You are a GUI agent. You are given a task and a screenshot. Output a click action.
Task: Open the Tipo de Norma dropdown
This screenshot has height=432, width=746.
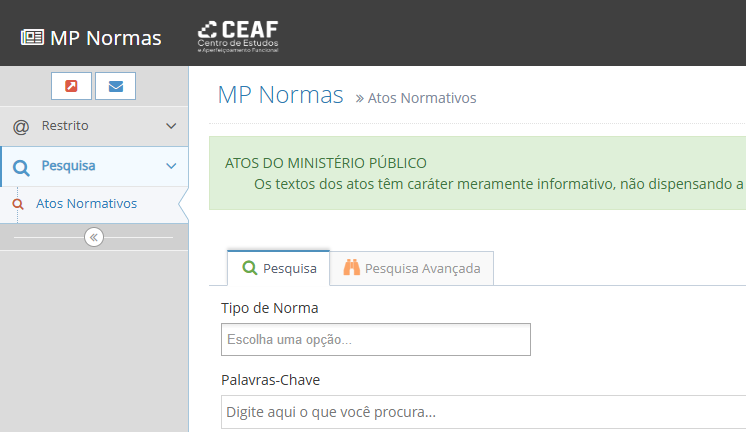(x=376, y=340)
